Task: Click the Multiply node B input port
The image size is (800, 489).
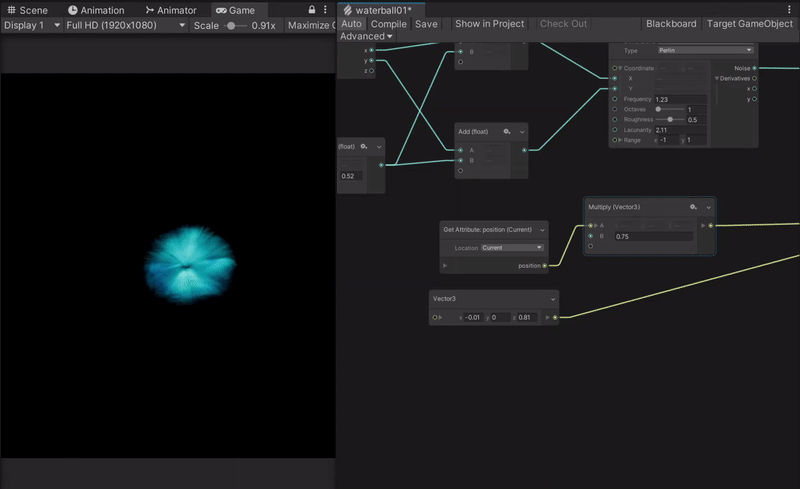Action: click(x=590, y=236)
